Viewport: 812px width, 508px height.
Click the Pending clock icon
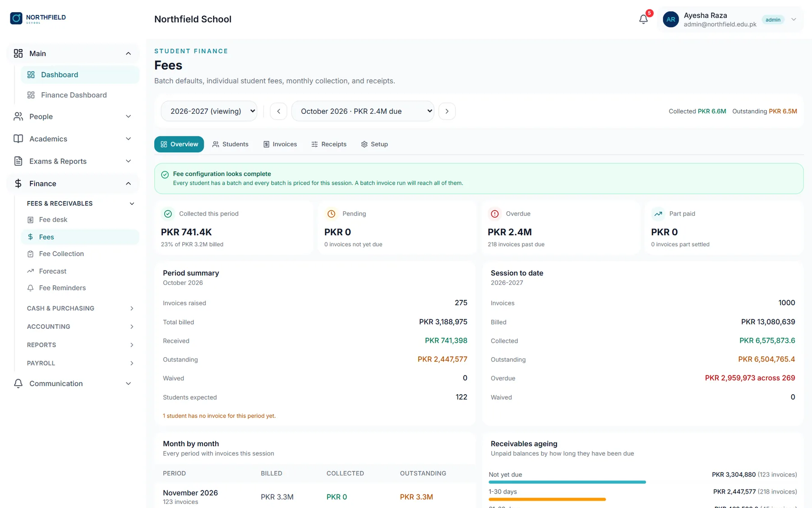coord(331,214)
